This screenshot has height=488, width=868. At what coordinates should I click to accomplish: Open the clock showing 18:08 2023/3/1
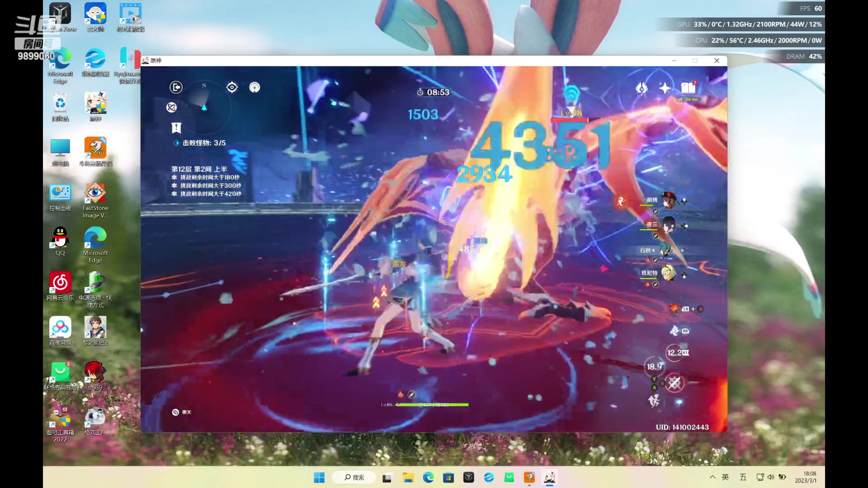point(806,477)
